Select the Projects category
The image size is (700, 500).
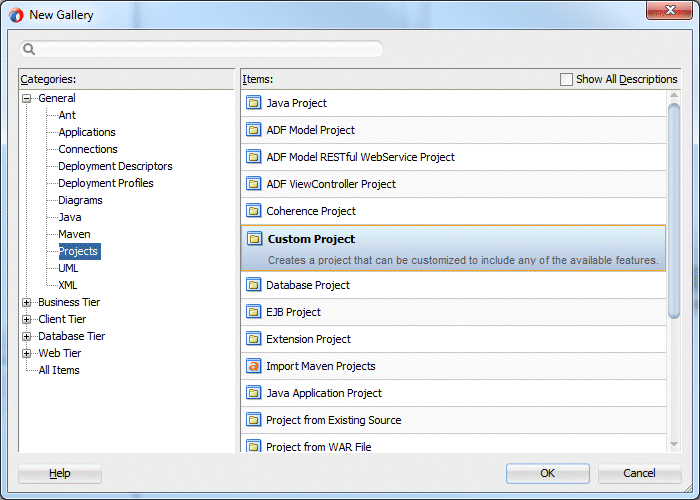coord(79,251)
